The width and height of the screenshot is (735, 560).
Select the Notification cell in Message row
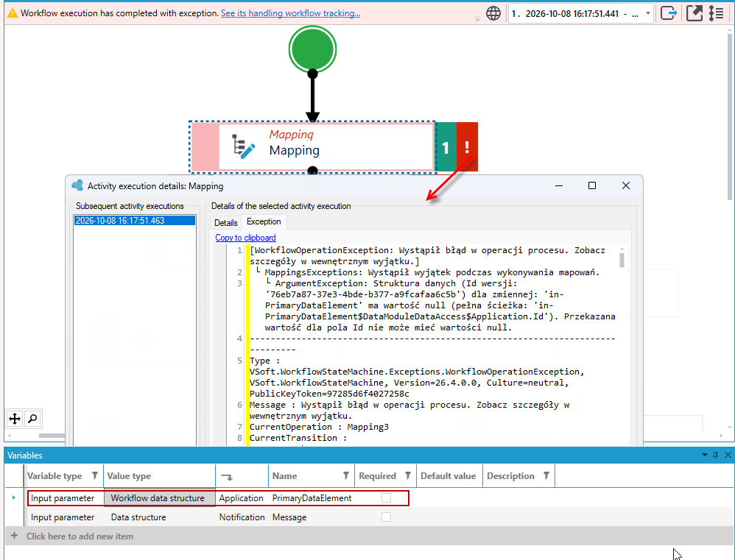tap(242, 517)
